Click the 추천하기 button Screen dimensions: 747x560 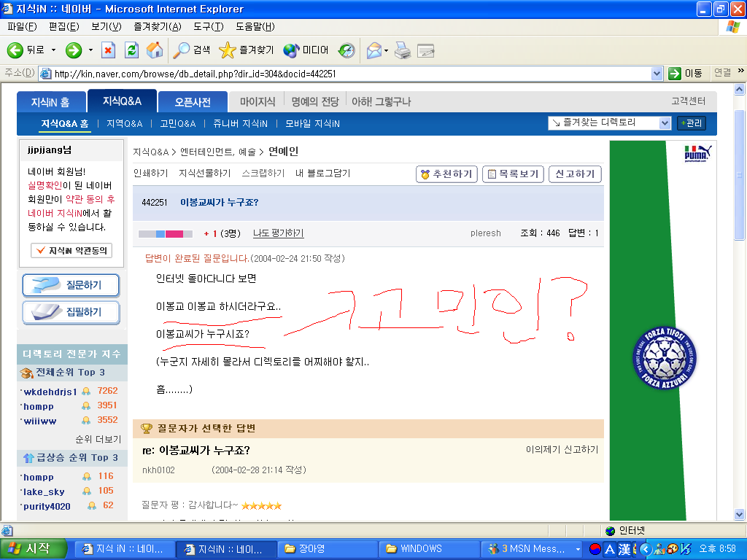(447, 174)
